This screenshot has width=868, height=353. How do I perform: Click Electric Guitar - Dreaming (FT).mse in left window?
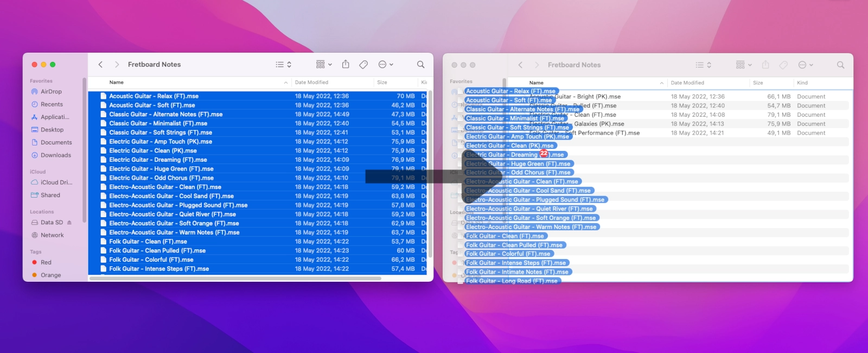[158, 160]
